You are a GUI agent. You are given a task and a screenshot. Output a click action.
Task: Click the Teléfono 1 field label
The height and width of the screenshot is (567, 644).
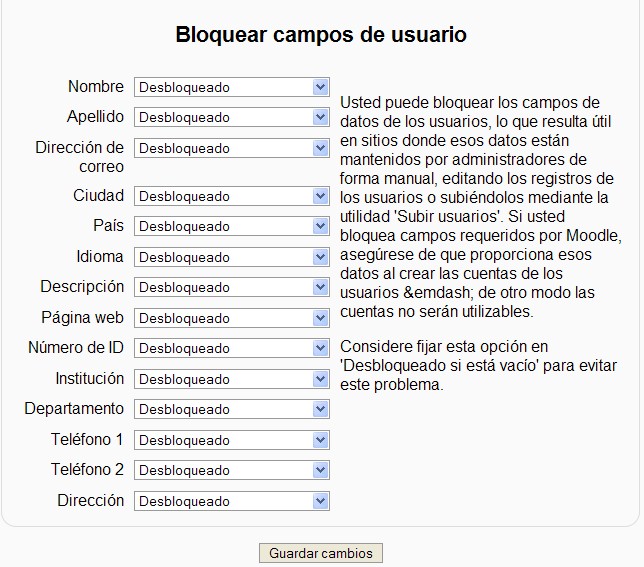point(88,440)
